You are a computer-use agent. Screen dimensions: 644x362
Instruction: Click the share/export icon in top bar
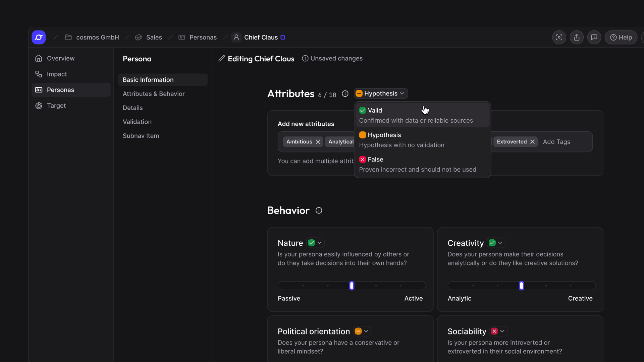[577, 37]
